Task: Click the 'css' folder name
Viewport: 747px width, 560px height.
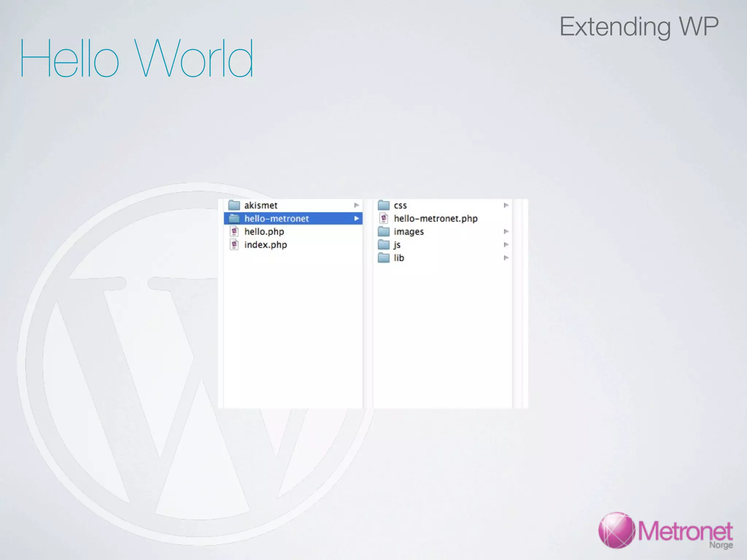Action: pyautogui.click(x=400, y=206)
